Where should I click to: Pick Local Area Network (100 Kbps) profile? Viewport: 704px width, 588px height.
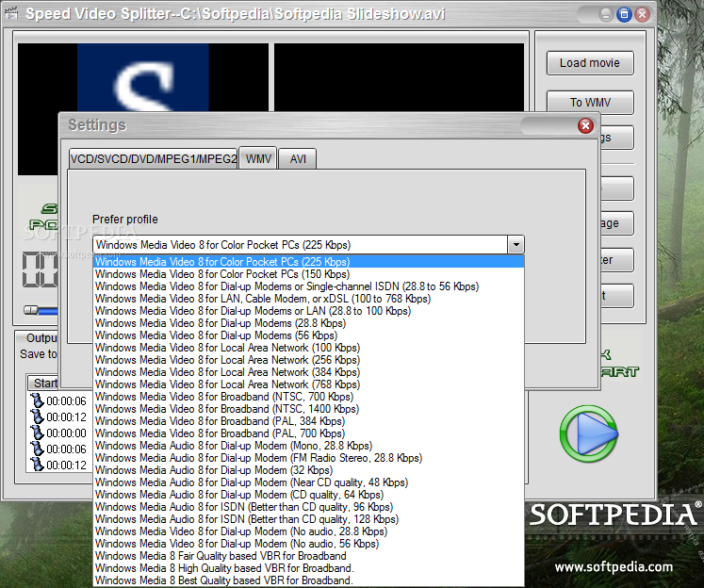(x=308, y=348)
